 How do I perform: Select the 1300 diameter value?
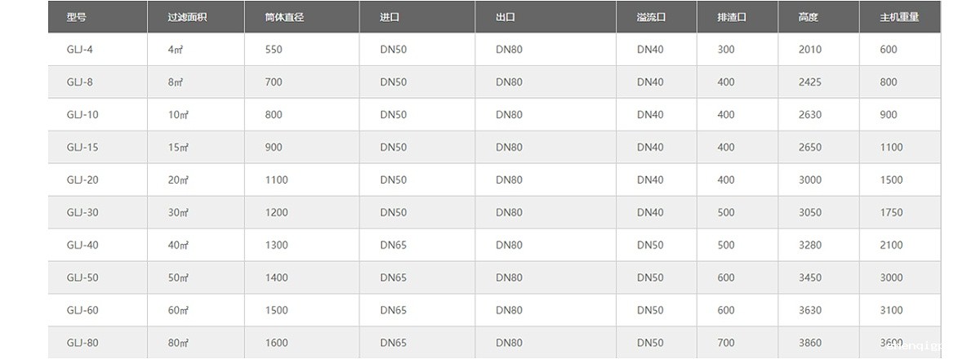[277, 246]
